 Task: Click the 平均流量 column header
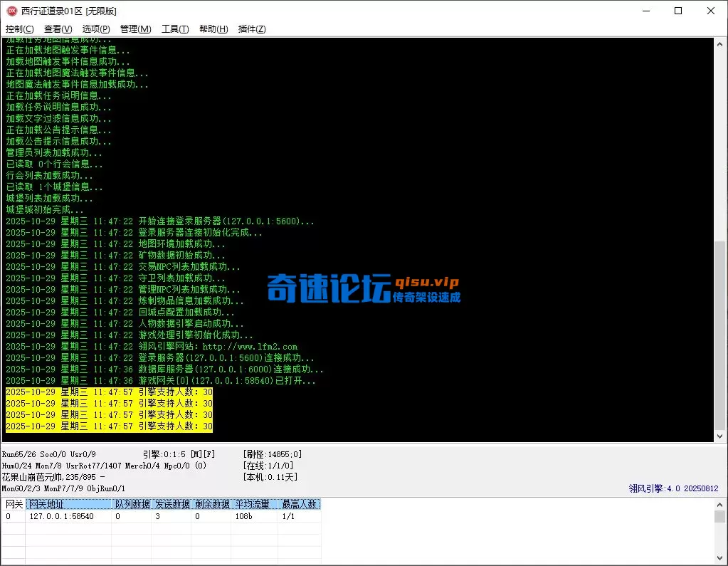(x=253, y=503)
